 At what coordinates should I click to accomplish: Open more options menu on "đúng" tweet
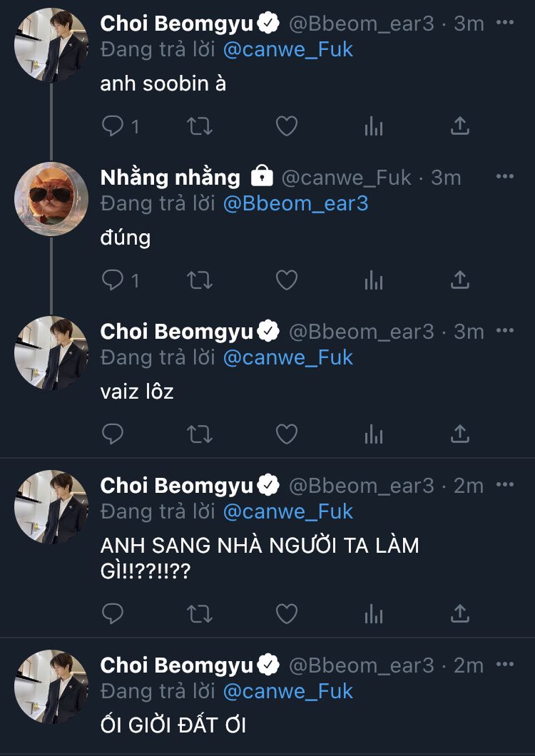(504, 177)
